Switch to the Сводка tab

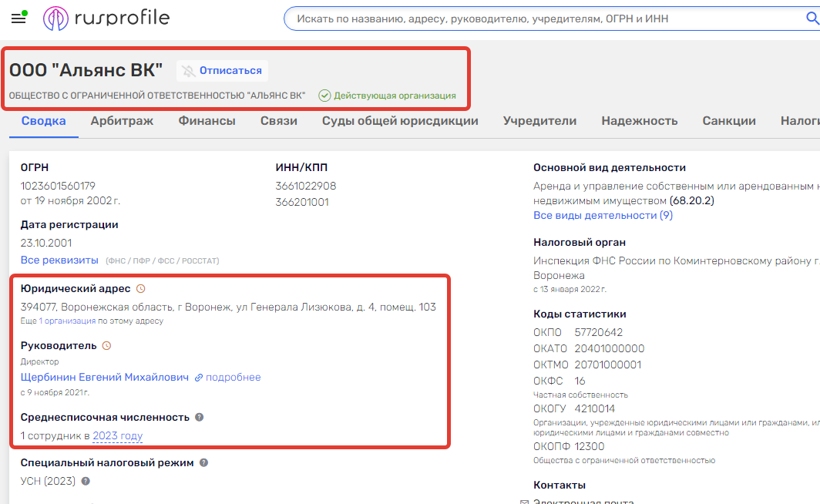[x=43, y=121]
